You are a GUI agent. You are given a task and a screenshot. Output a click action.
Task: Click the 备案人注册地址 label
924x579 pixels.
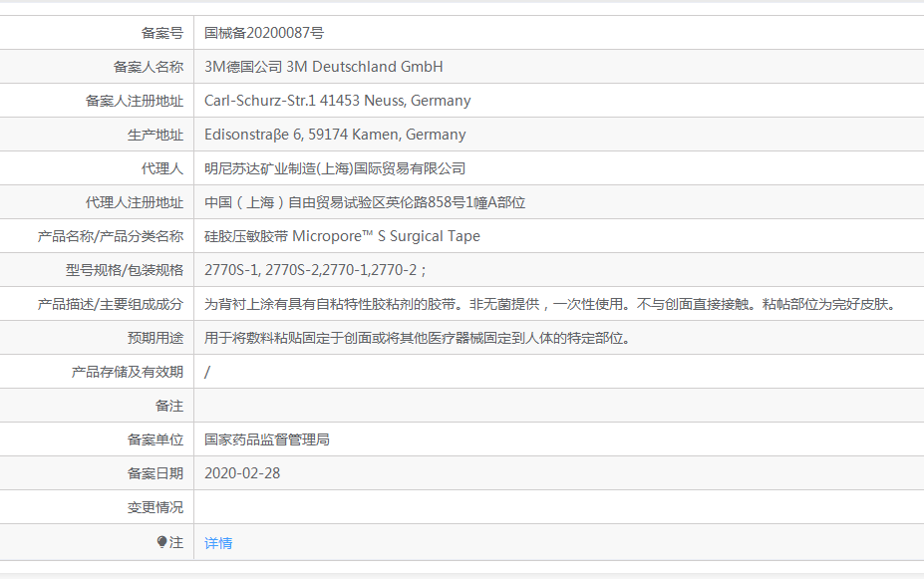pos(135,101)
